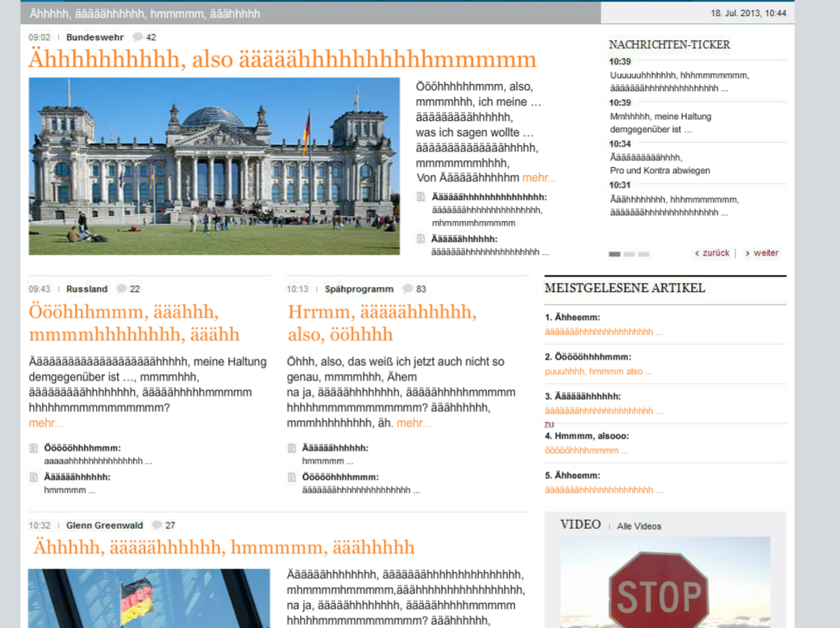
Task: Click the comment bubble icon beside Spähprogramm
Action: (x=408, y=289)
